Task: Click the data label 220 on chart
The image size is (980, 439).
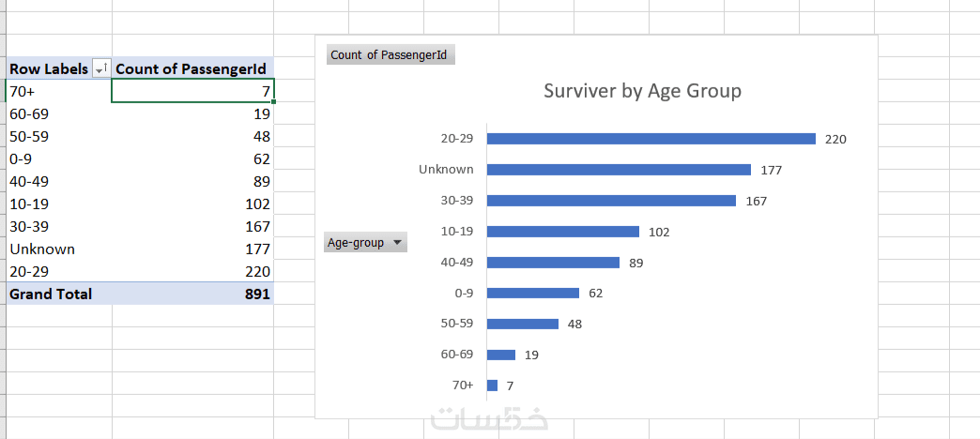Action: [835, 139]
